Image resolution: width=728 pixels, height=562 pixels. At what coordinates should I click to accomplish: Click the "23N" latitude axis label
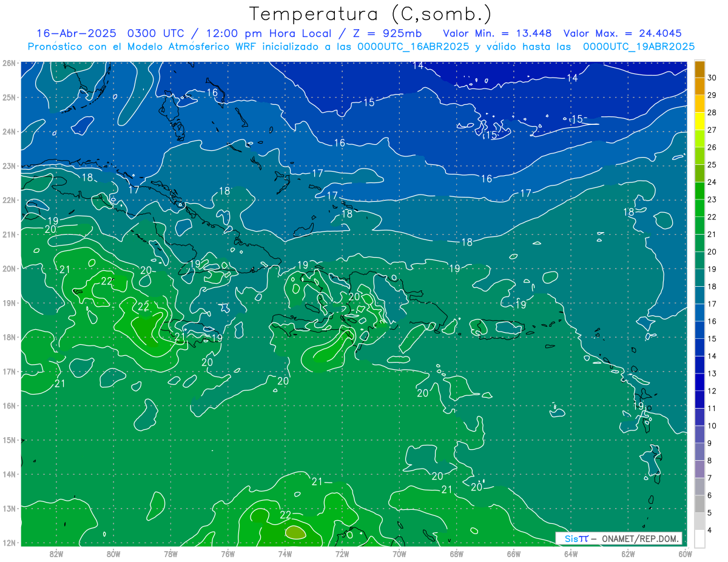[9, 166]
